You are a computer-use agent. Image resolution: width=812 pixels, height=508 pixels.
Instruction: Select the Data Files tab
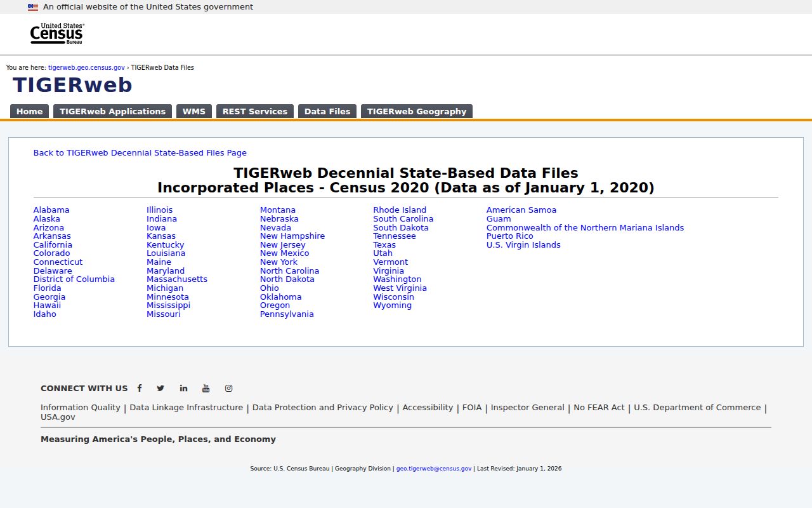327,111
